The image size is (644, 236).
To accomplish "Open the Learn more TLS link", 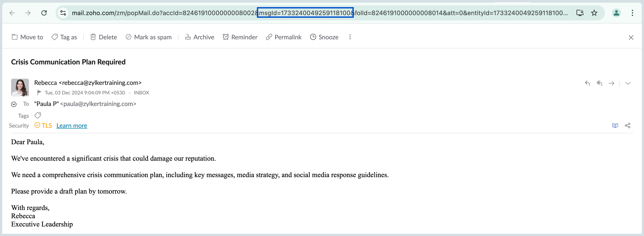I will tap(72, 126).
